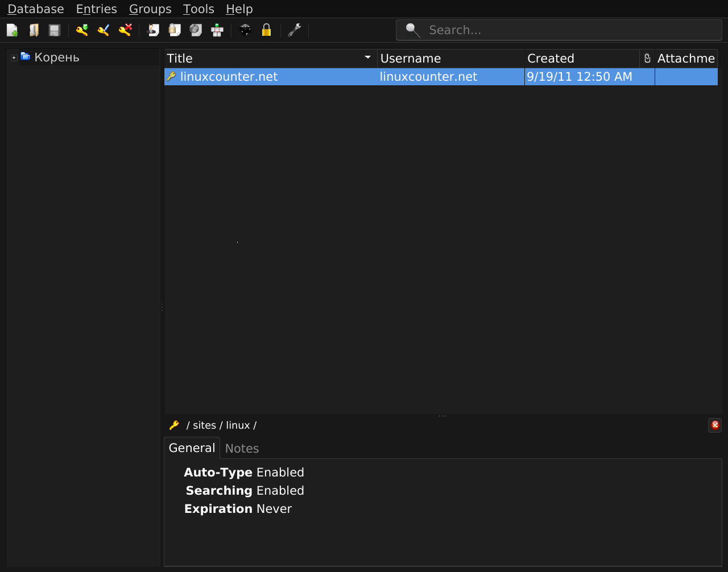Expand the Корень root group

[x=13, y=57]
